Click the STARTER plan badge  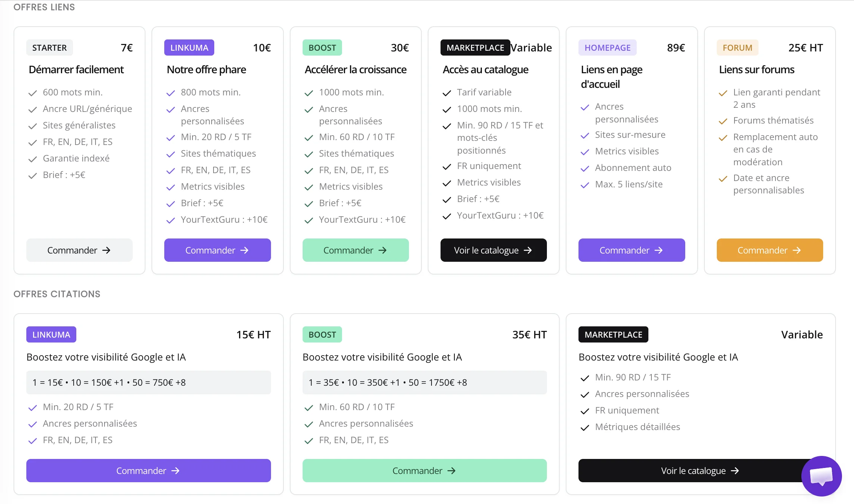click(x=49, y=48)
